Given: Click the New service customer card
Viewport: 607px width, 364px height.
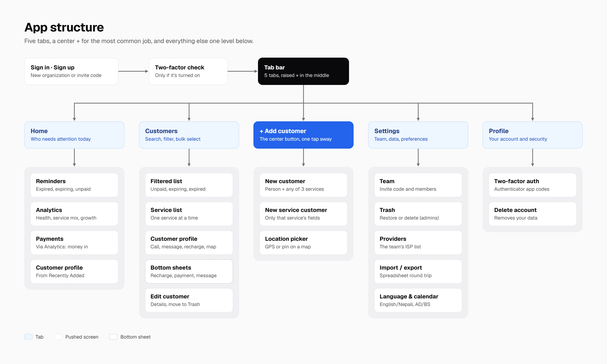Looking at the screenshot, I should coord(303,214).
